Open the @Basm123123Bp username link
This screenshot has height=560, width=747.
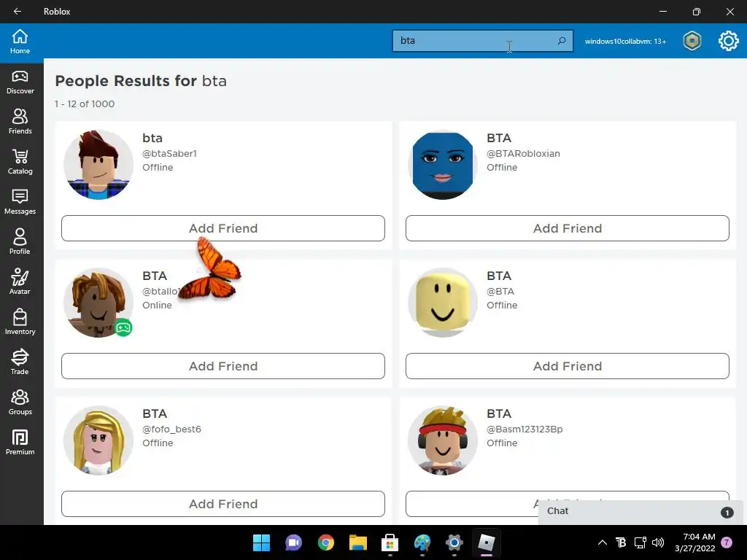tap(525, 429)
